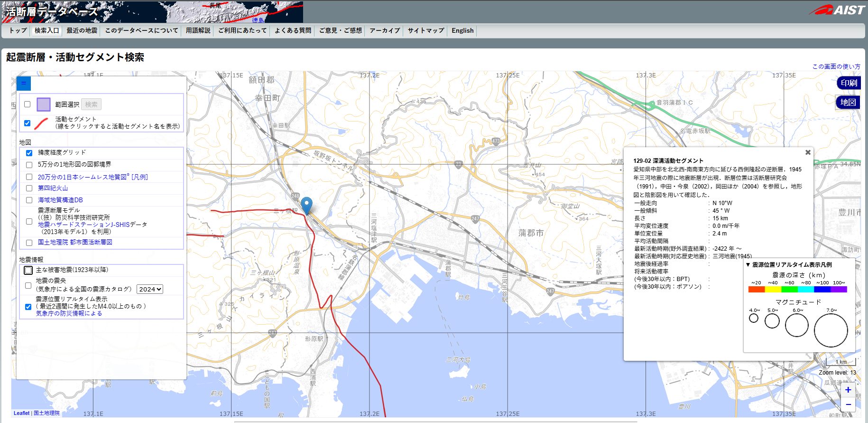Click the red depth color swatch in legend

pos(756,289)
